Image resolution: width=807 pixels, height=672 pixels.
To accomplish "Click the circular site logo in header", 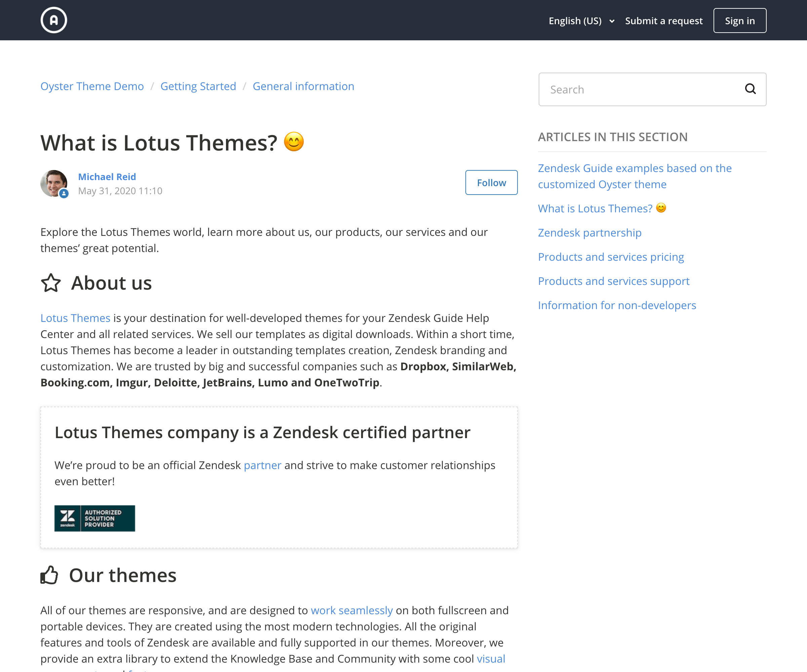I will pyautogui.click(x=54, y=20).
